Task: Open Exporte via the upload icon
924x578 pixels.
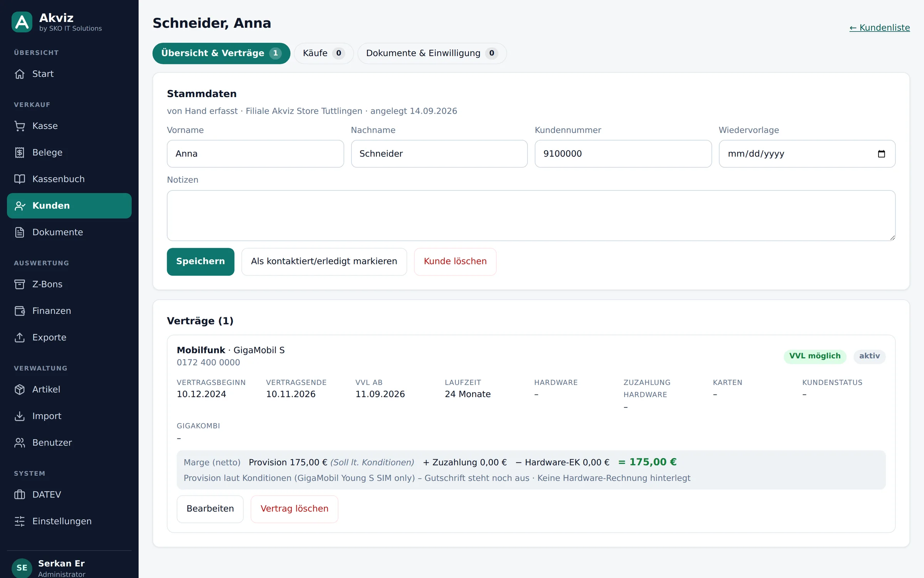Action: pyautogui.click(x=20, y=337)
